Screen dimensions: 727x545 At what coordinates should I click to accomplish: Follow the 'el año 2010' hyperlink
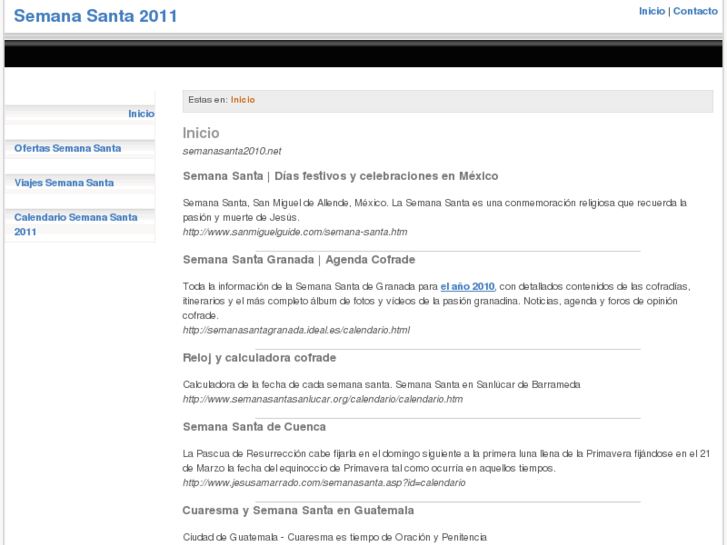(x=468, y=286)
